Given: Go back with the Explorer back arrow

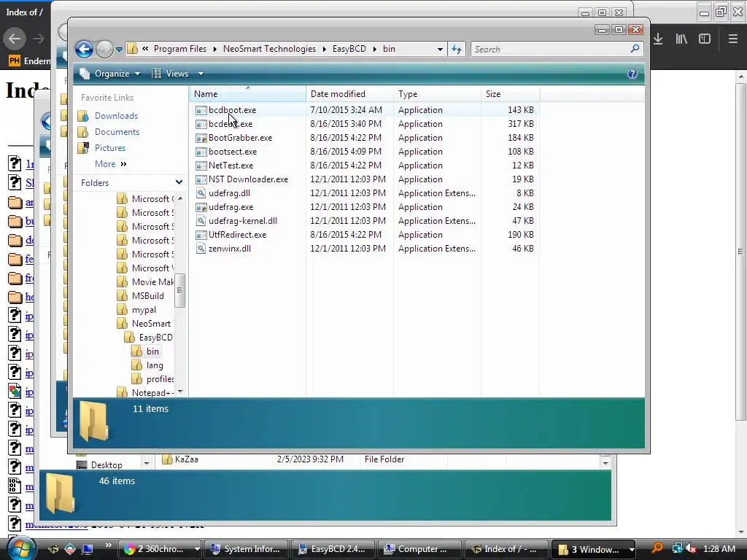Looking at the screenshot, I should point(85,49).
